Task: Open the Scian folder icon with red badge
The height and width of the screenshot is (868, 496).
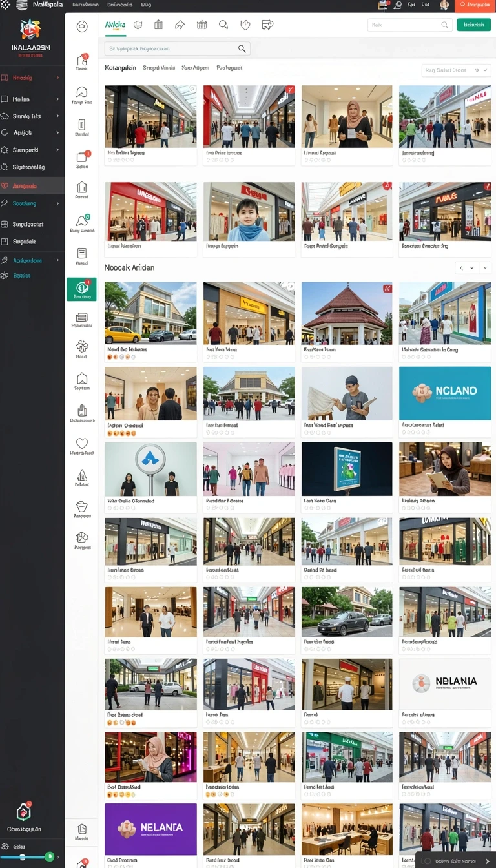Action: (82, 157)
